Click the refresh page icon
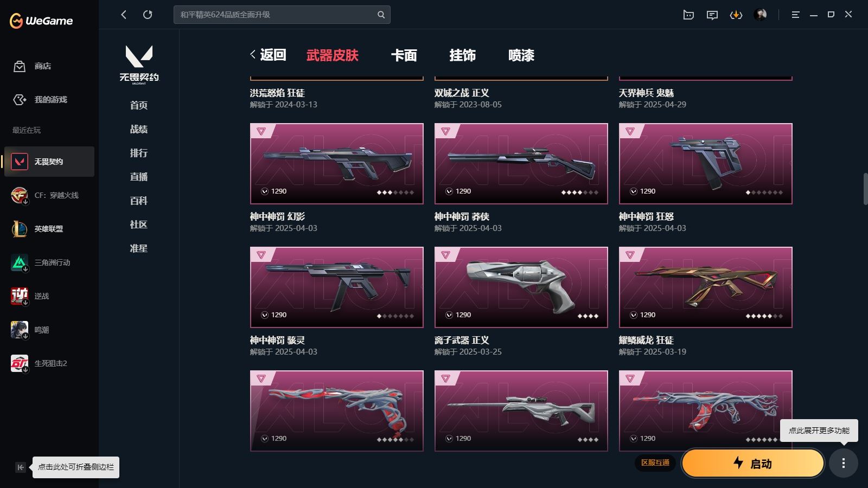Image resolution: width=868 pixels, height=488 pixels. point(148,15)
